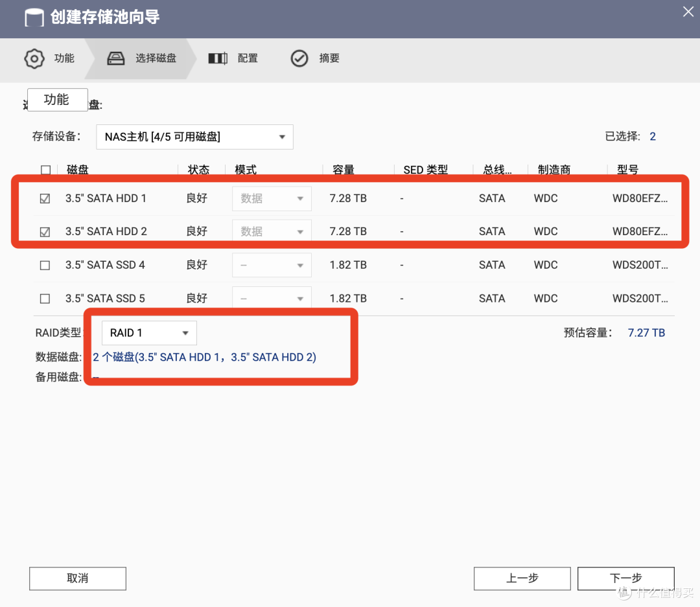Toggle the select-all disks header checkbox
This screenshot has height=607, width=700.
pos(45,170)
